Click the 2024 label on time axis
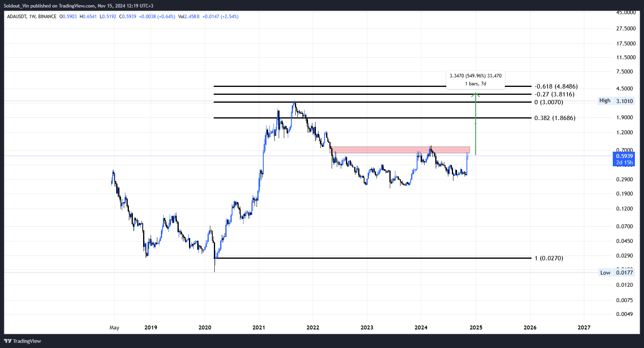This screenshot has height=348, width=644. (x=421, y=327)
